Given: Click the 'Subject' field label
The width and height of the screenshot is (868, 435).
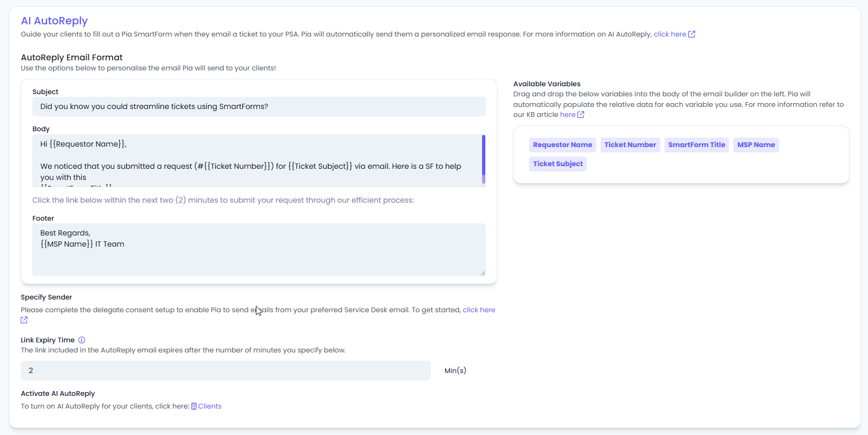Looking at the screenshot, I should (x=45, y=92).
